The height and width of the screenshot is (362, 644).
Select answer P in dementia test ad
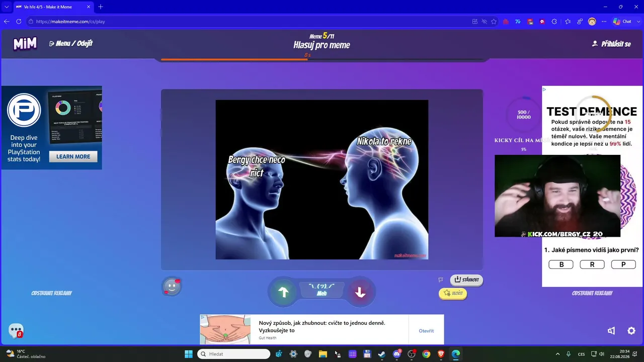click(623, 264)
